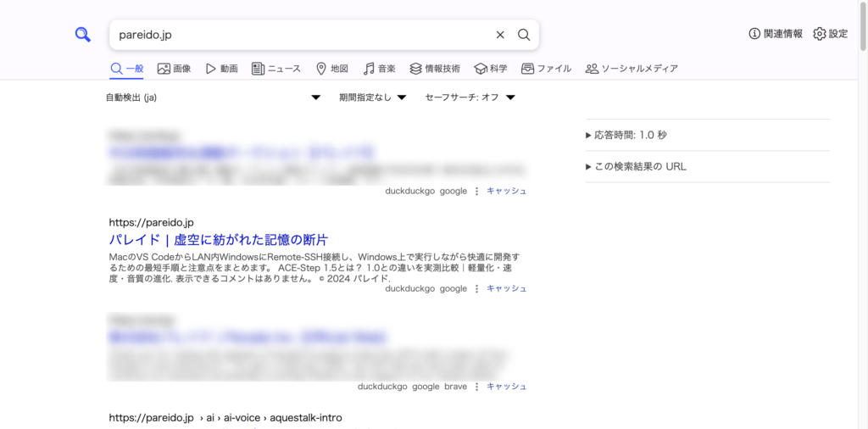Viewport: 868px width, 429px height.
Task: Open the 音楽 music category
Action: click(x=380, y=69)
